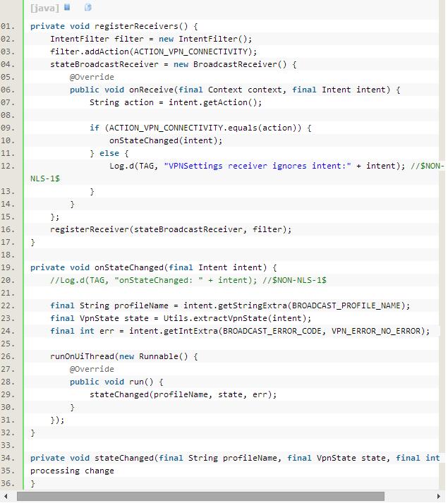Click the wrapped NLS-1$ comment continuation
Screen dimensions: 448x503
point(45,178)
